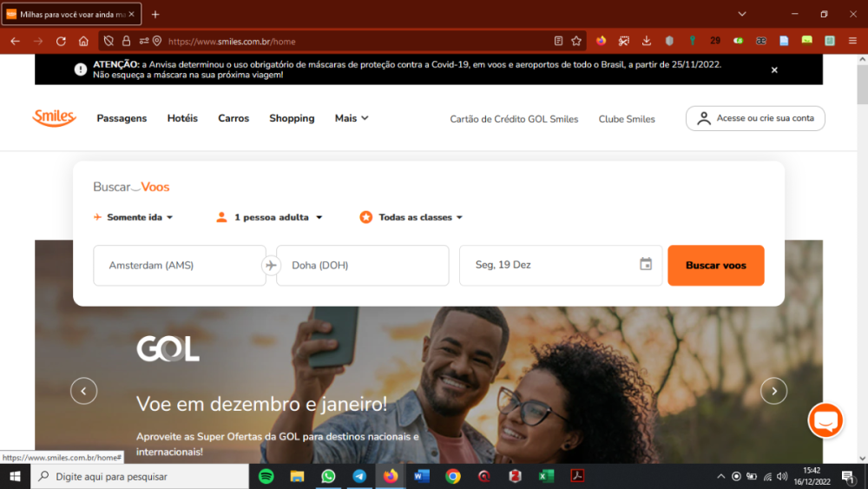
Task: Open the list all tabs chevron
Action: coord(742,15)
